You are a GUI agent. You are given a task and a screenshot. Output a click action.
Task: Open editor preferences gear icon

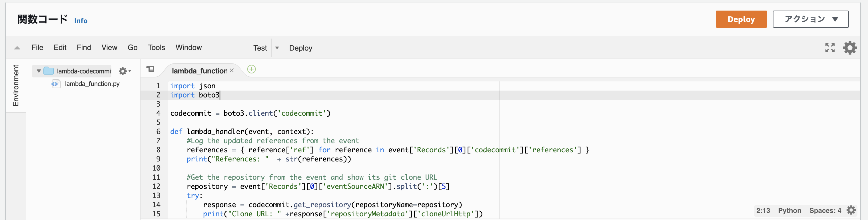click(x=850, y=48)
